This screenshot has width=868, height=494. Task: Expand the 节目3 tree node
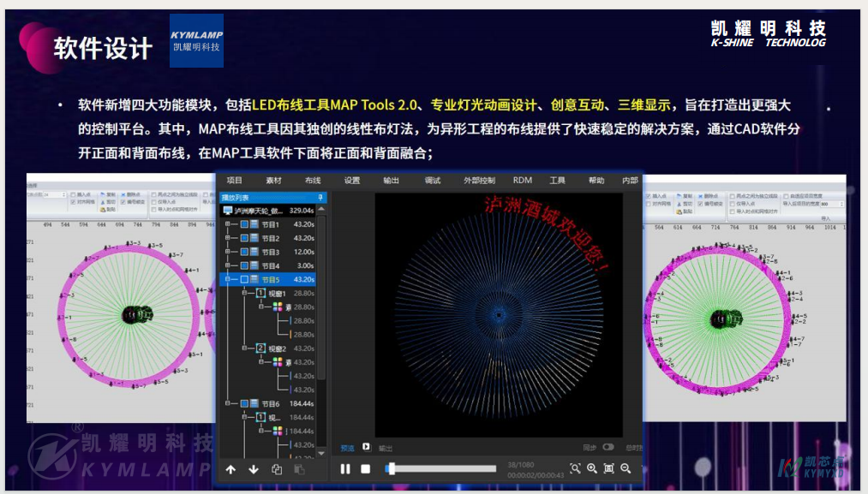228,253
